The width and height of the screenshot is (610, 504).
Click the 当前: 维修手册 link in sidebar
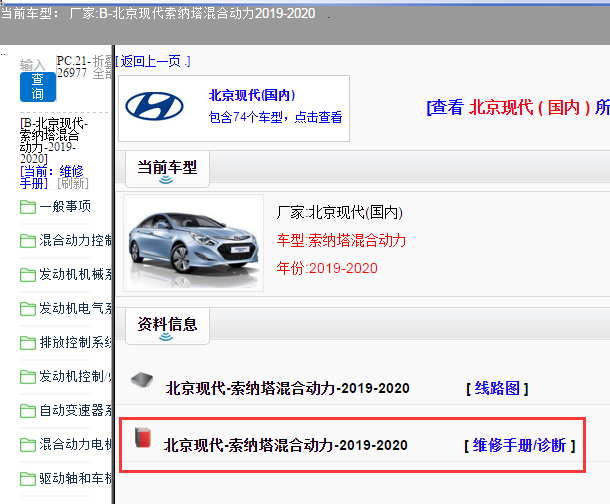[51, 177]
